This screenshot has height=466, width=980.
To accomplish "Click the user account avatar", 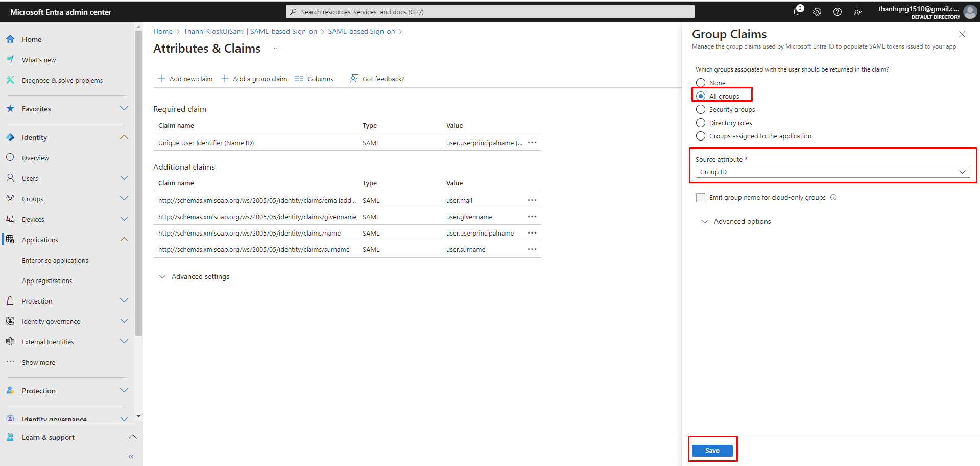I will click(x=970, y=12).
